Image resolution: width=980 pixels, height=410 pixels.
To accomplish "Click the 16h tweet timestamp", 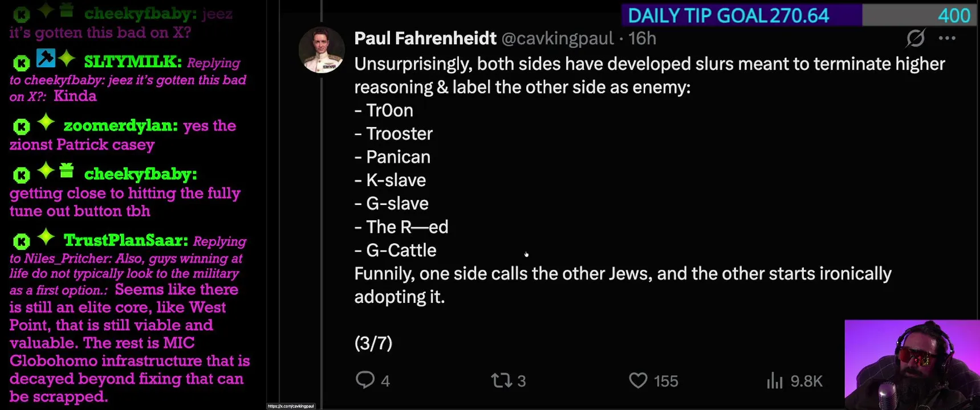I will [642, 38].
